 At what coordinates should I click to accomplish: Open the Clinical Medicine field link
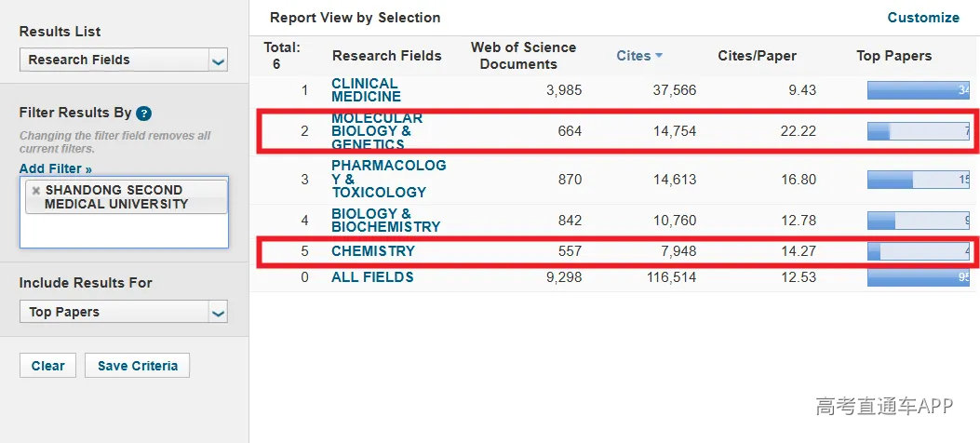(366, 90)
